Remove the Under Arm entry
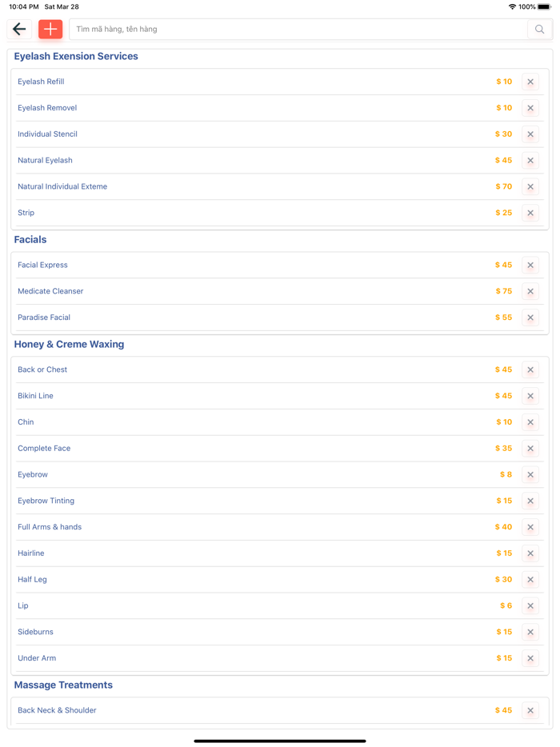This screenshot has height=747, width=560. [x=530, y=658]
